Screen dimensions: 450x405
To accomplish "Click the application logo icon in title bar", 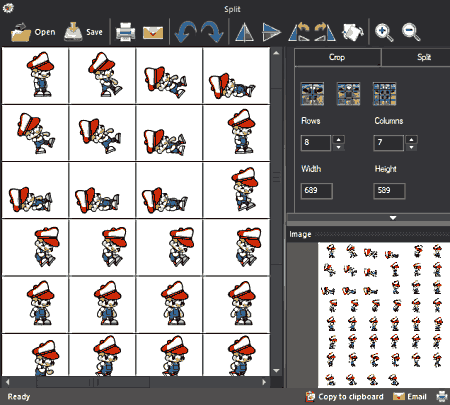I will pyautogui.click(x=8, y=8).
